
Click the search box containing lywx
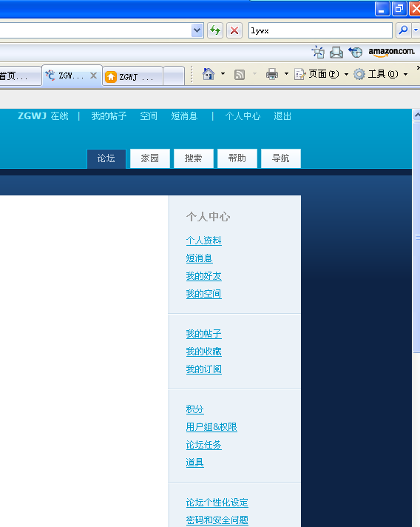pyautogui.click(x=320, y=30)
